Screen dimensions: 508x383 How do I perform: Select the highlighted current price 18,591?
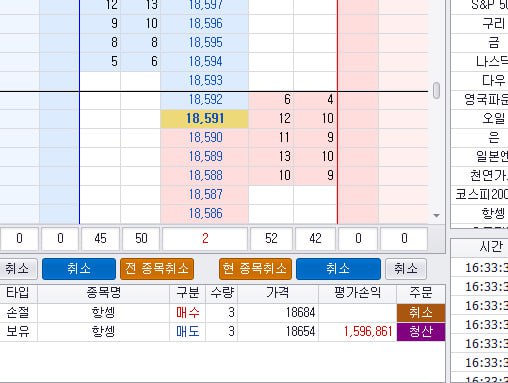[205, 119]
